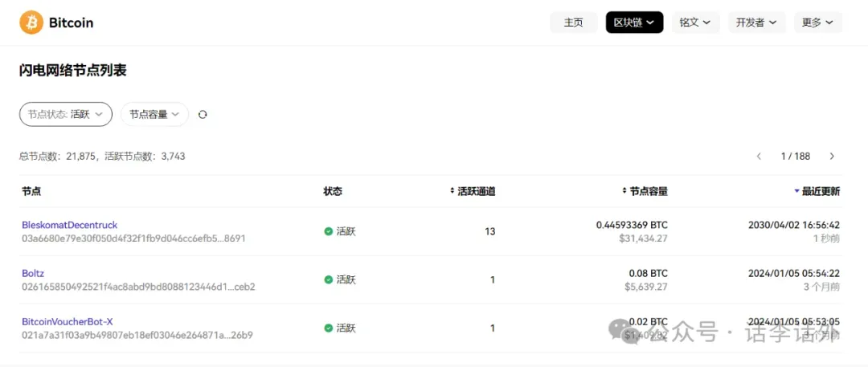Click green active status icon for Boltz

click(328, 280)
